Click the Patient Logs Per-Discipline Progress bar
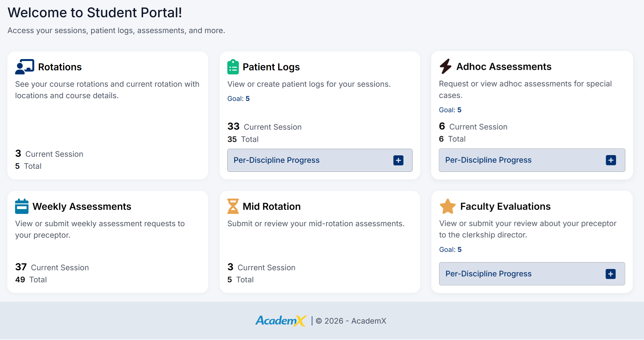This screenshot has height=340, width=644. 320,160
